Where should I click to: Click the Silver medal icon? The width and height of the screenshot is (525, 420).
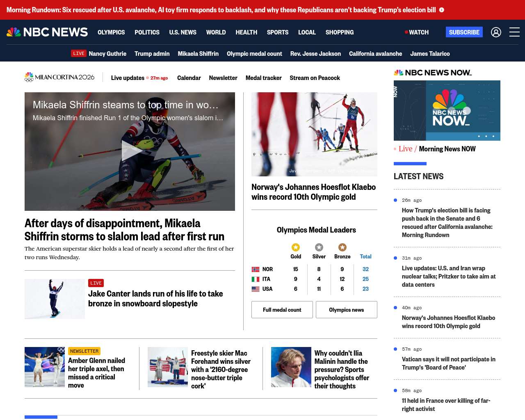coord(319,247)
